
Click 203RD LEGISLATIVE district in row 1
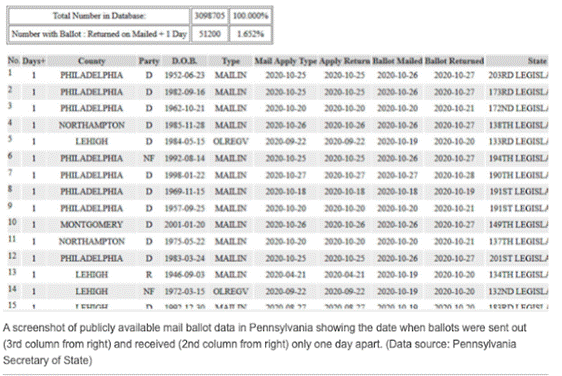518,75
